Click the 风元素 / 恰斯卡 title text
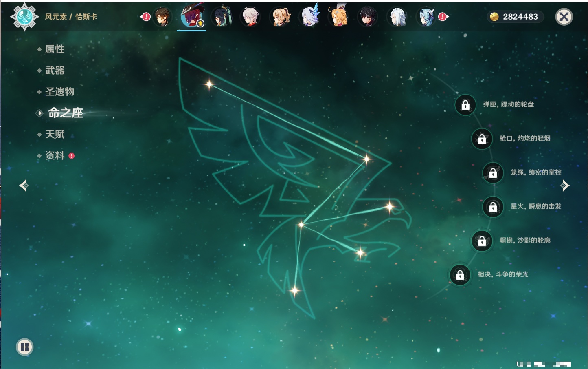 tap(71, 17)
